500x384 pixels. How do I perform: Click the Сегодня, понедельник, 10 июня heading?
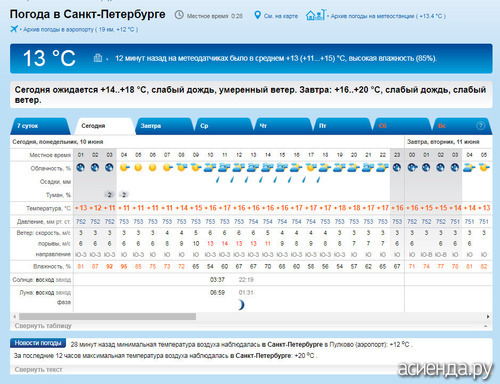tap(58, 142)
